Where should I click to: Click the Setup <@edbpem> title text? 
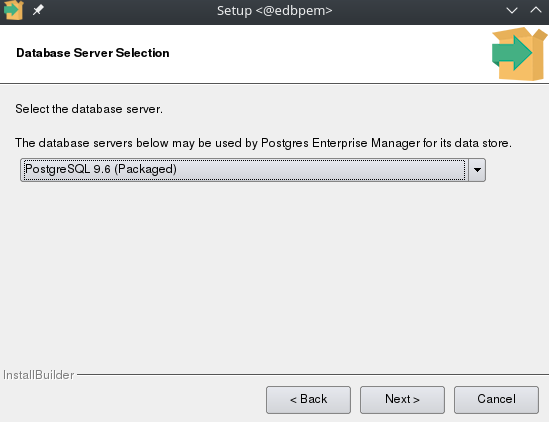click(274, 11)
